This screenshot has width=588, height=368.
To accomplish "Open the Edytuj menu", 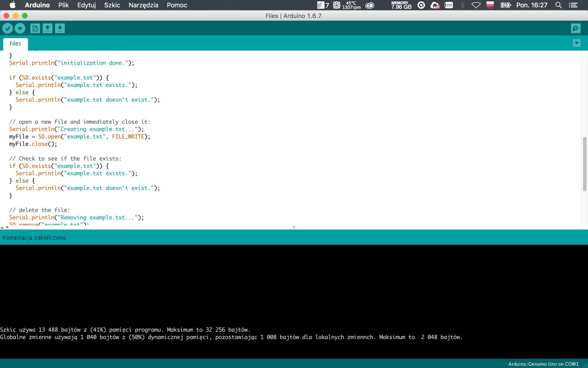I will click(x=86, y=5).
